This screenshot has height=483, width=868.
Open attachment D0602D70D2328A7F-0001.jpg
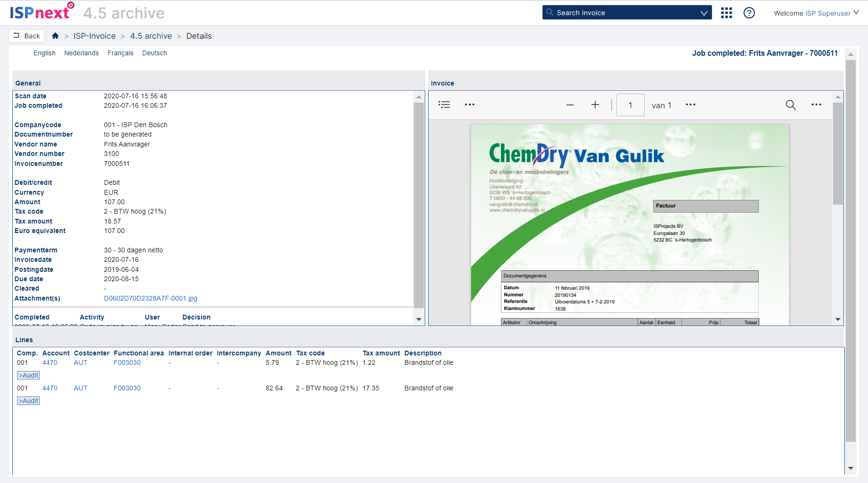(150, 298)
